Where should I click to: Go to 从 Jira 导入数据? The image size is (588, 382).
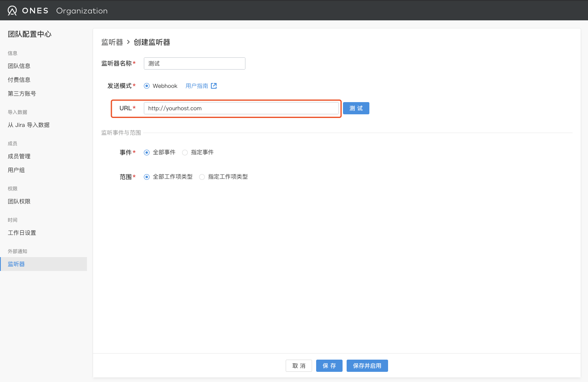point(28,125)
